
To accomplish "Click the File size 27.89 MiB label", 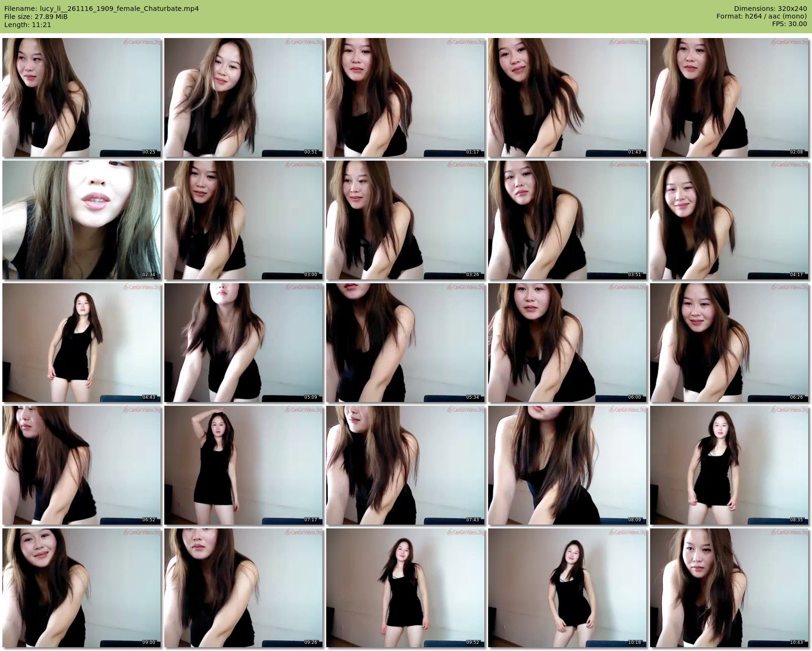I will [36, 17].
